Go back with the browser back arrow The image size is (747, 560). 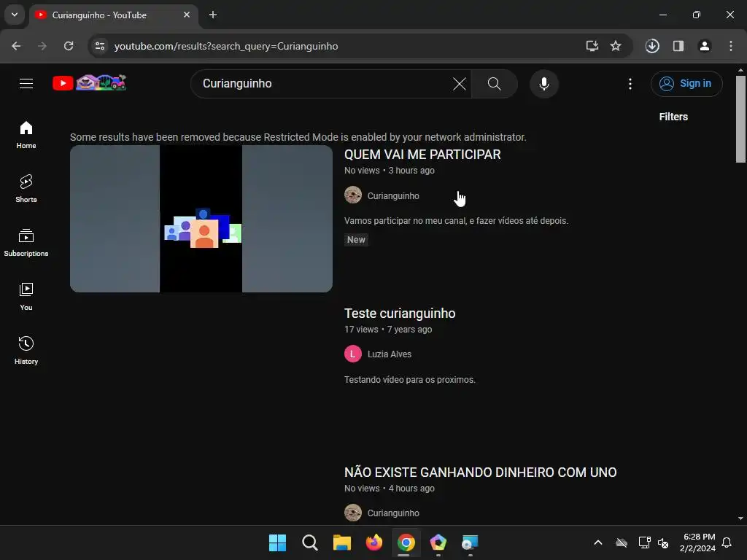coord(16,46)
